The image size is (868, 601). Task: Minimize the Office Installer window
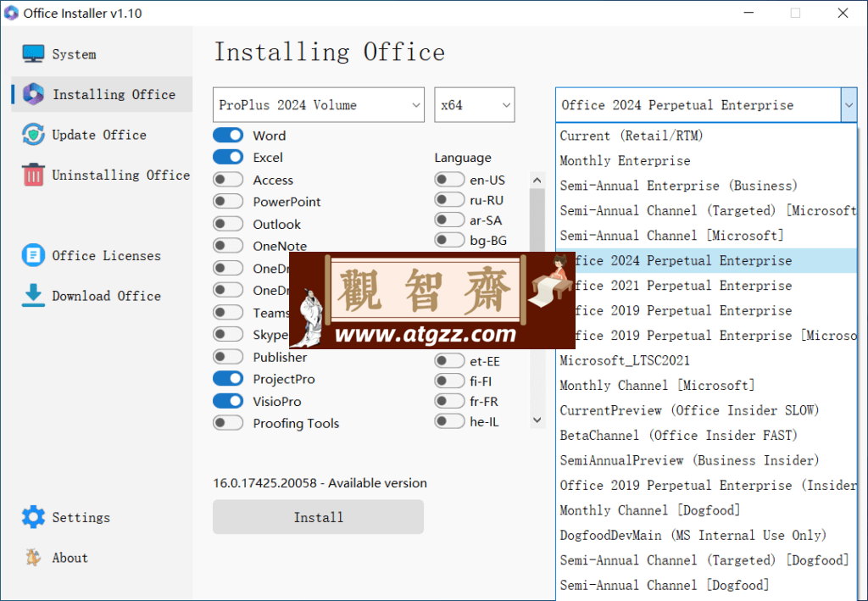tap(748, 13)
